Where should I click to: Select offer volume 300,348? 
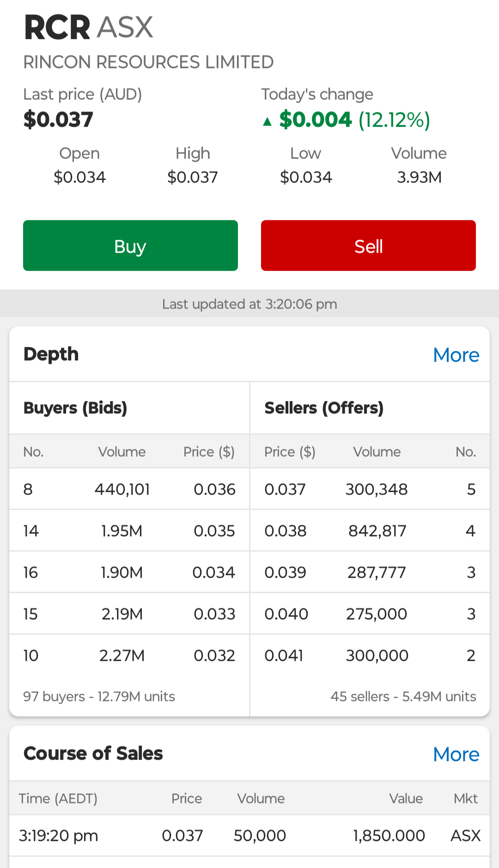[x=377, y=489]
